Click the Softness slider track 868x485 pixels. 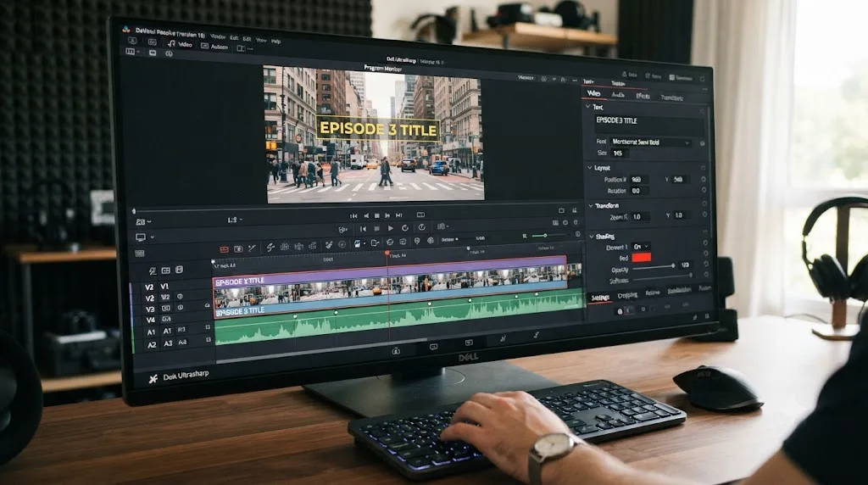click(x=662, y=276)
